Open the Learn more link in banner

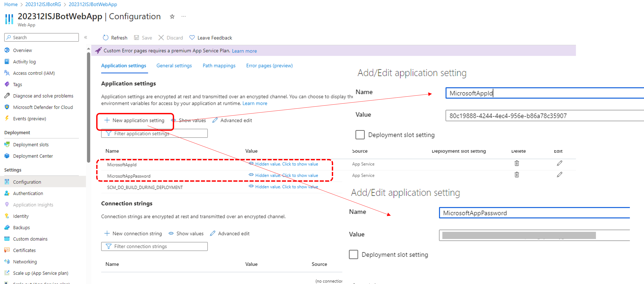coord(244,51)
